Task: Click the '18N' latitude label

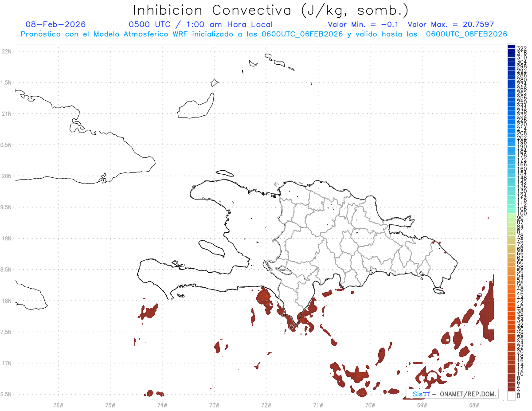Action: coord(6,301)
